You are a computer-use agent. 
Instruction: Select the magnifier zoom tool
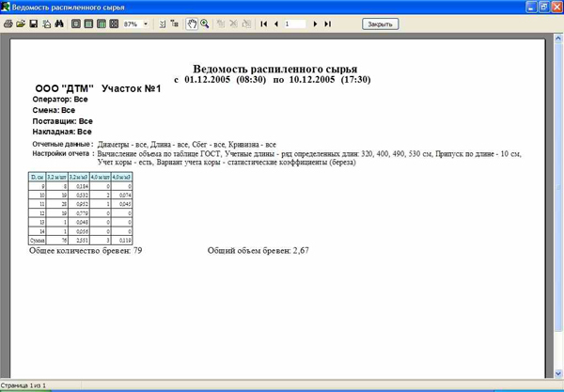204,23
